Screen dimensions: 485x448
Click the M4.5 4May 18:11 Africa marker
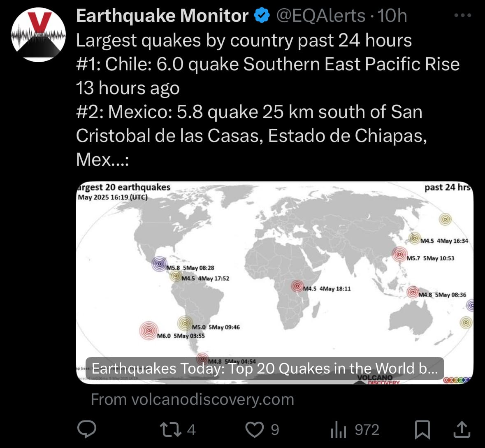297,286
